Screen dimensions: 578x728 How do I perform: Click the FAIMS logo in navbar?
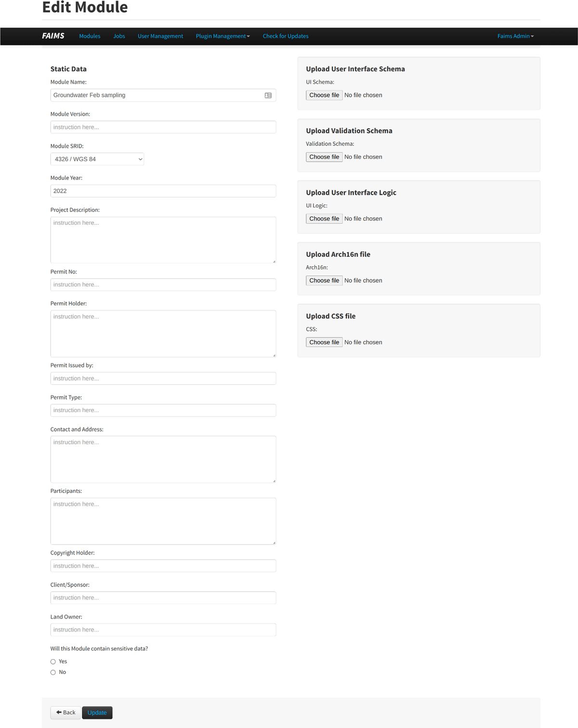coord(53,36)
